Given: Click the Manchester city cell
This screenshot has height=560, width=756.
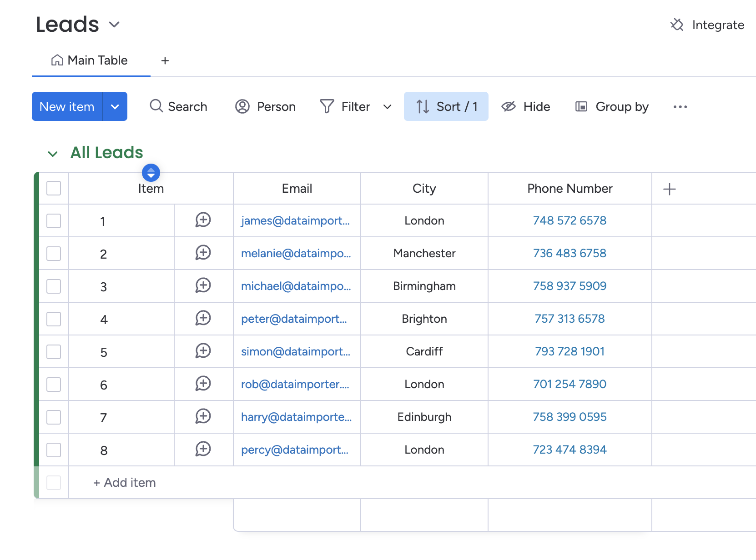Looking at the screenshot, I should coord(424,253).
